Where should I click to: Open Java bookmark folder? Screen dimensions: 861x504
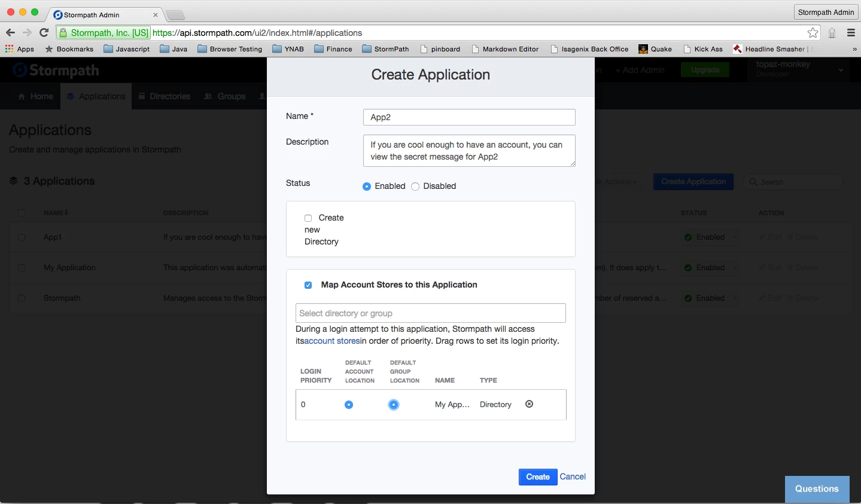pos(174,49)
